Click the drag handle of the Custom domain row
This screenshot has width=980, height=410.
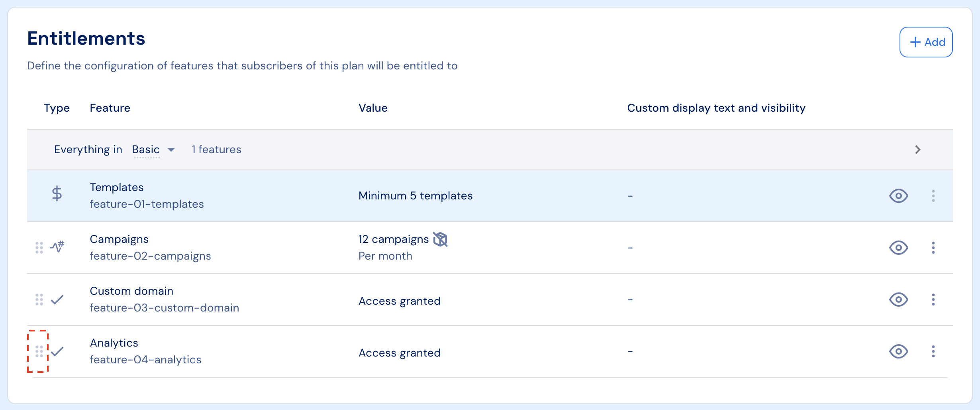click(x=39, y=300)
